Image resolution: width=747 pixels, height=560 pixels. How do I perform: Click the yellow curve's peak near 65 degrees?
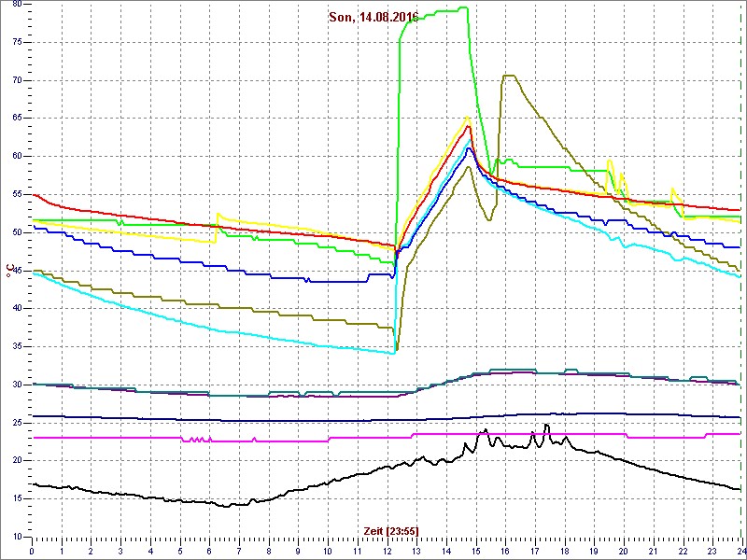tap(467, 117)
